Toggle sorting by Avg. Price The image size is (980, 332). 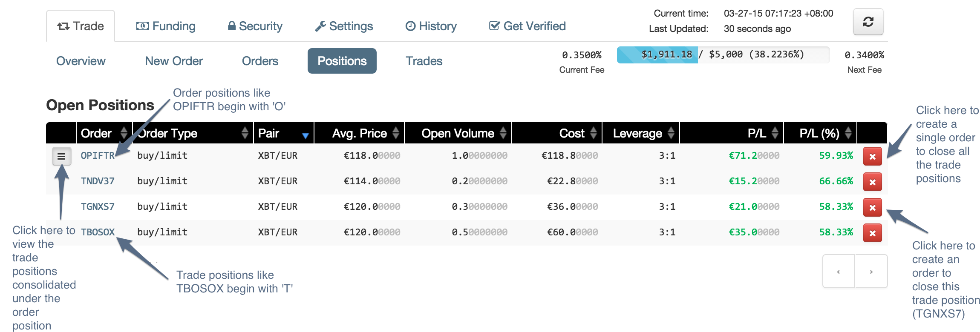(396, 133)
